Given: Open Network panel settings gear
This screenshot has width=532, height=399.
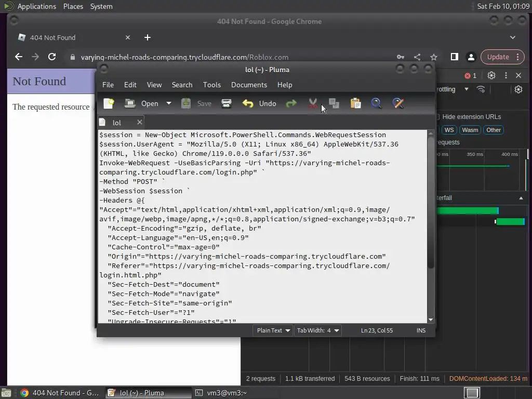Looking at the screenshot, I should tap(518, 89).
